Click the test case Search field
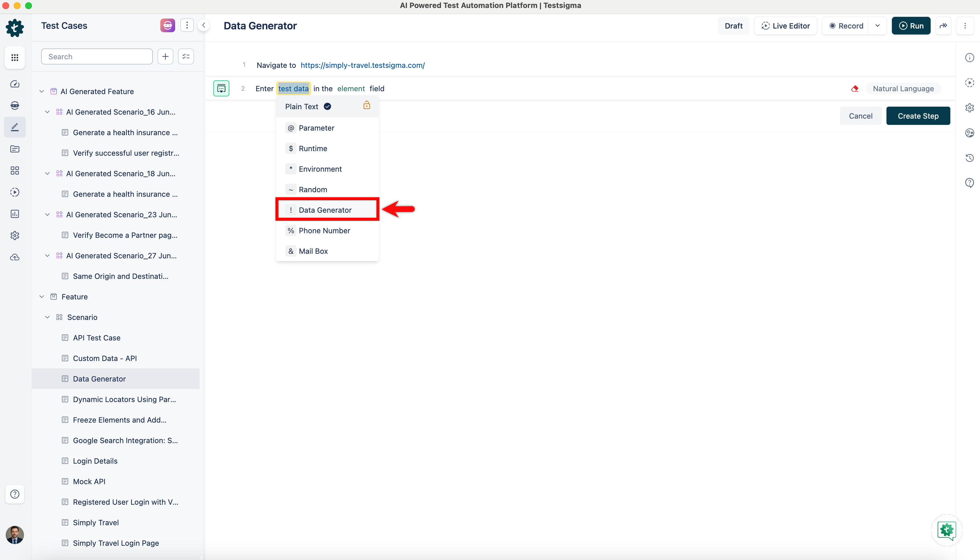 tap(97, 56)
